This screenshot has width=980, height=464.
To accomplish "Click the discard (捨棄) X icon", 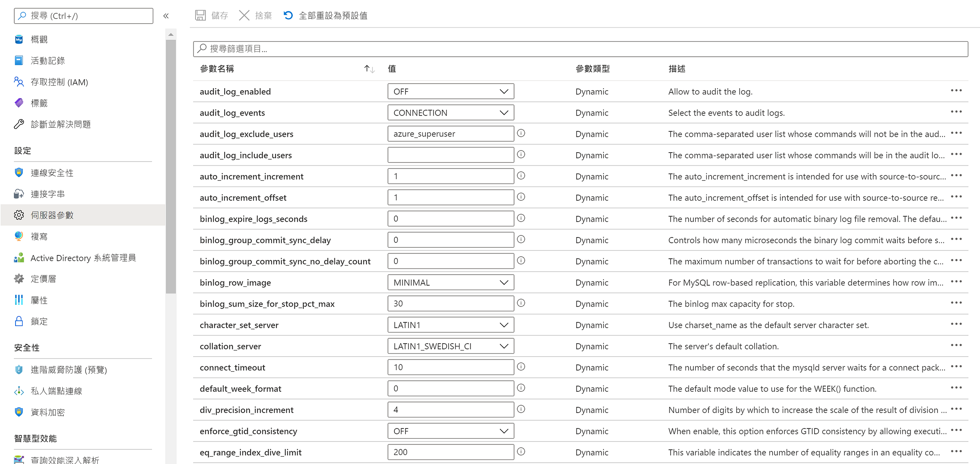I will pos(244,16).
